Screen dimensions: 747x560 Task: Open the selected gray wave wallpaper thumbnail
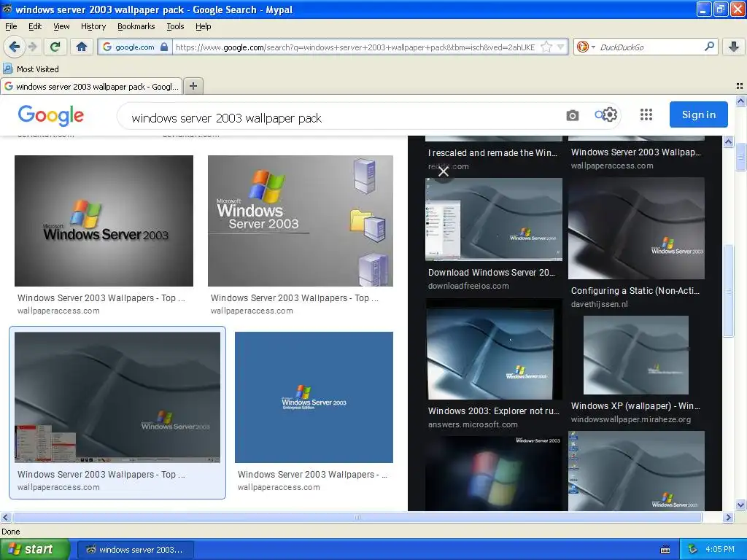pyautogui.click(x=117, y=397)
